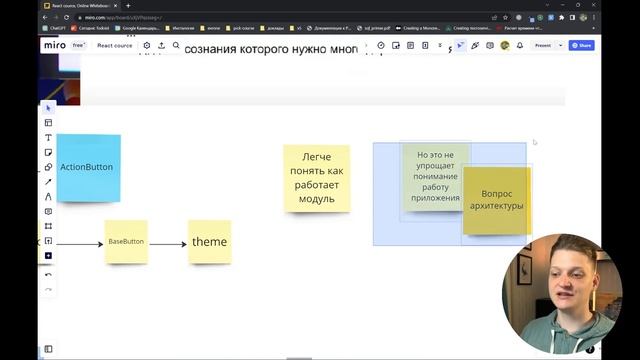The image size is (640, 360).
Task: Click the Present button
Action: [x=543, y=45]
